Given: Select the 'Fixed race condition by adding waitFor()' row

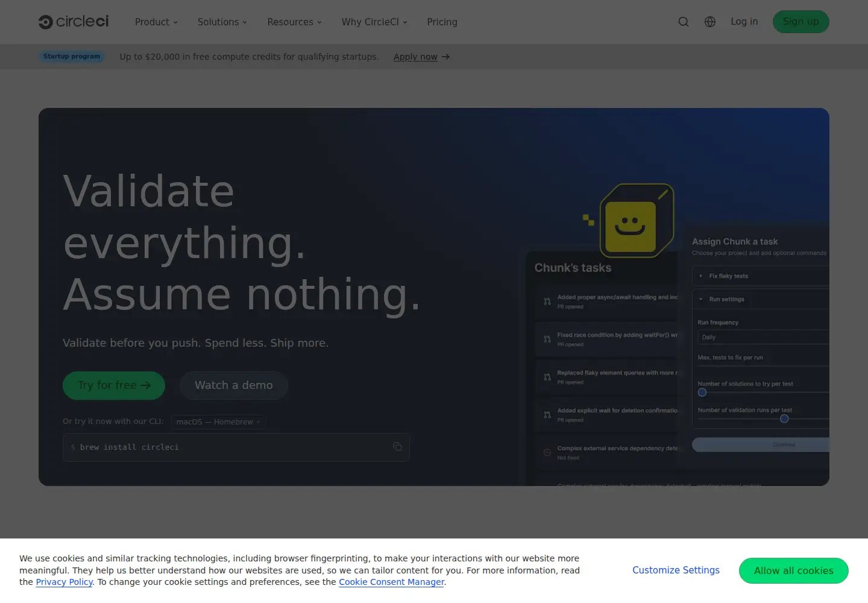Looking at the screenshot, I should coord(607,339).
